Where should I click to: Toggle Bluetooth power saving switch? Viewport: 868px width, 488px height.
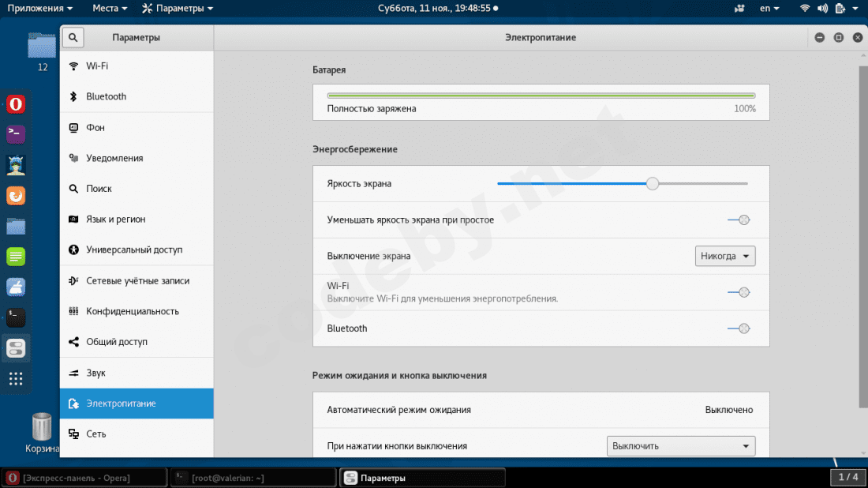click(739, 328)
